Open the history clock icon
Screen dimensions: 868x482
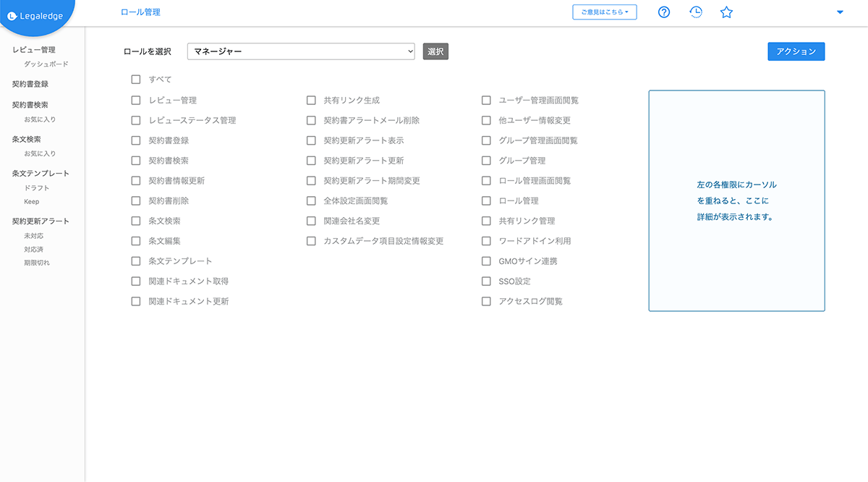[695, 12]
